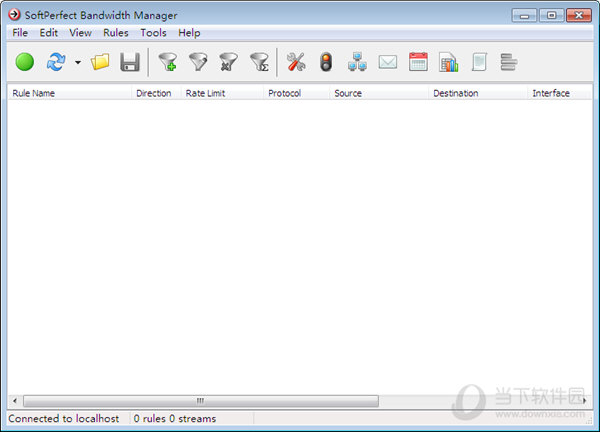Click the horizontal bars icon
This screenshot has width=600, height=432.
tap(509, 62)
